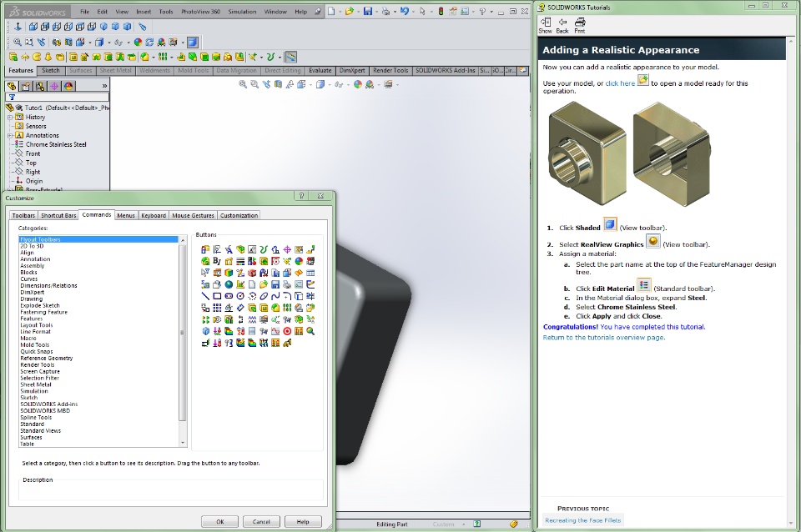Switch to Toolbars tab in Customize dialog
The width and height of the screenshot is (801, 532).
(23, 215)
